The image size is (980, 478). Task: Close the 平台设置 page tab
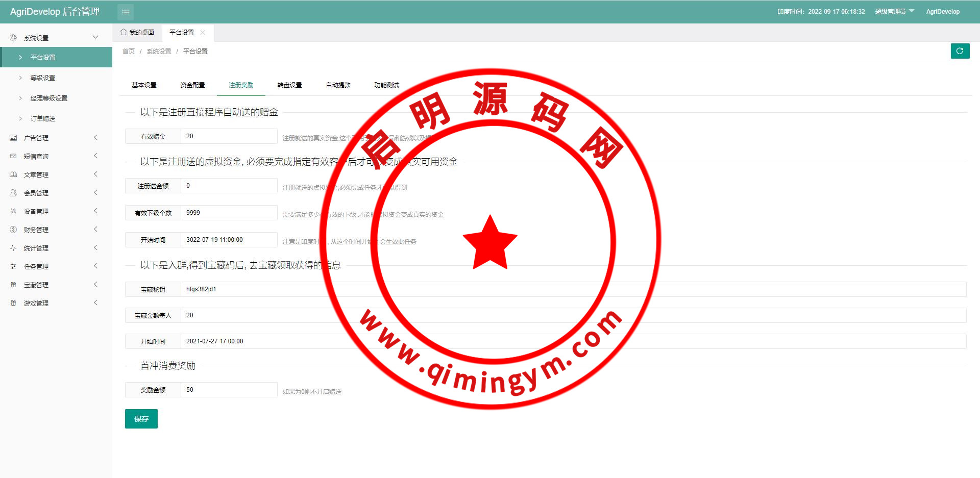(x=203, y=32)
